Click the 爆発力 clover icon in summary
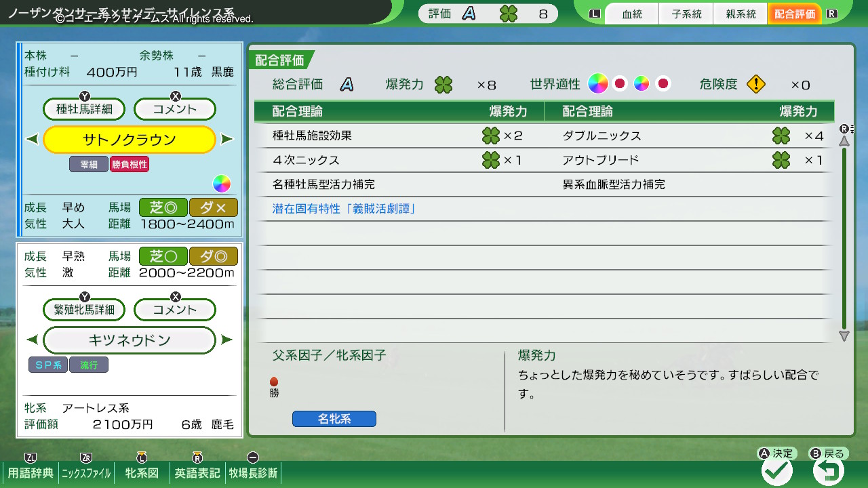 (443, 85)
